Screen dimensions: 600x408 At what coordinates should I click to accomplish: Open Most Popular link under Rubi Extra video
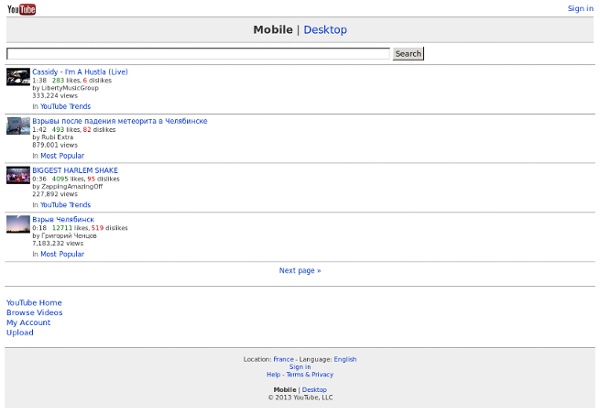pos(62,155)
